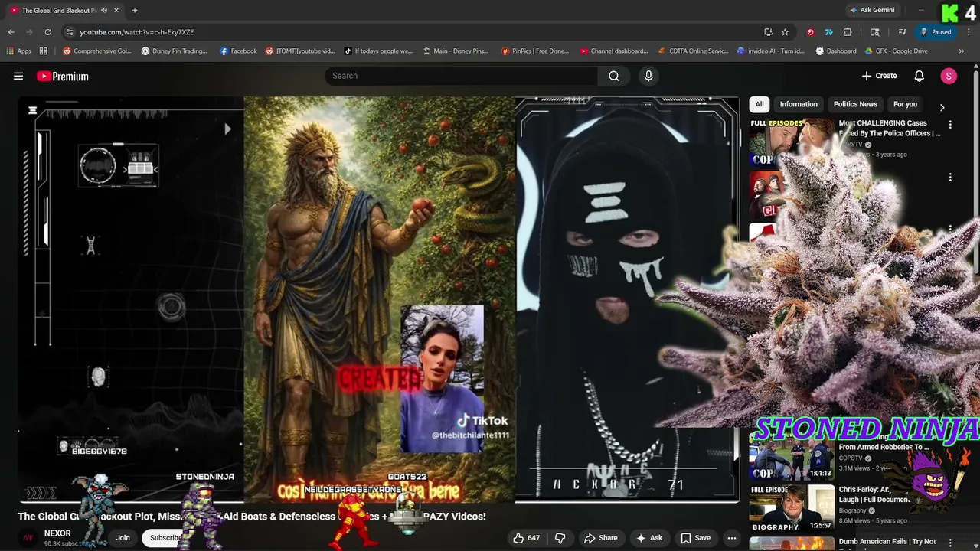Click the main video player area

[379, 299]
